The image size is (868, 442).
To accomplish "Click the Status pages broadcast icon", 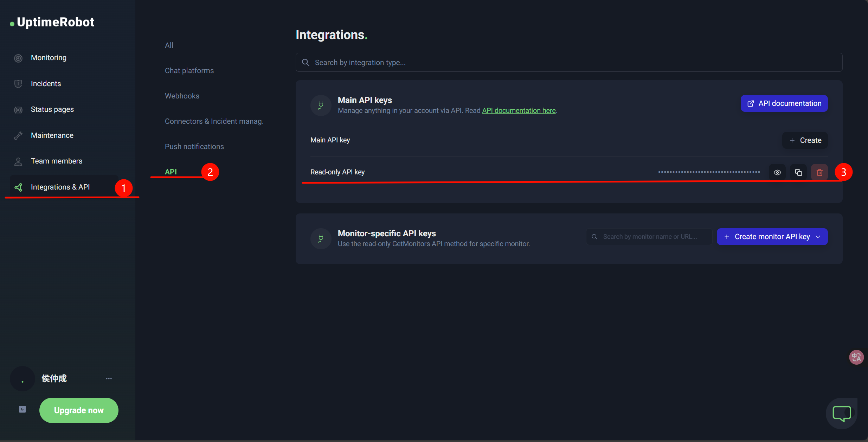I will click(18, 110).
